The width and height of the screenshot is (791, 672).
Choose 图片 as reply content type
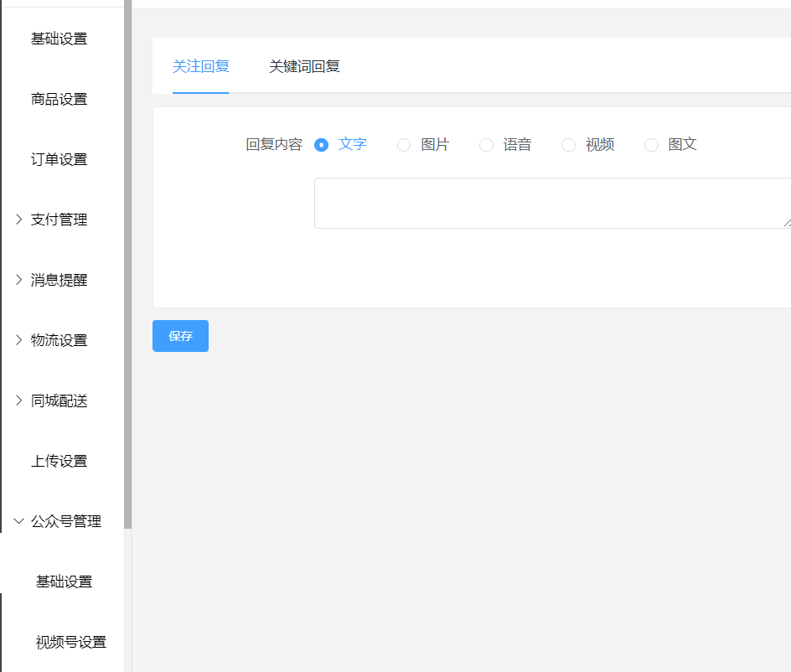[x=404, y=145]
